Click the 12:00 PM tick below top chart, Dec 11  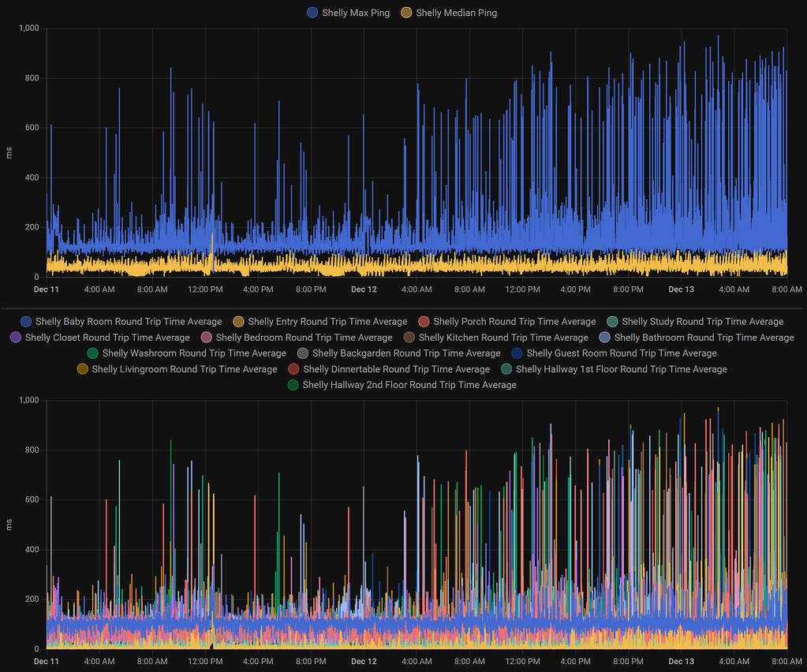point(205,289)
